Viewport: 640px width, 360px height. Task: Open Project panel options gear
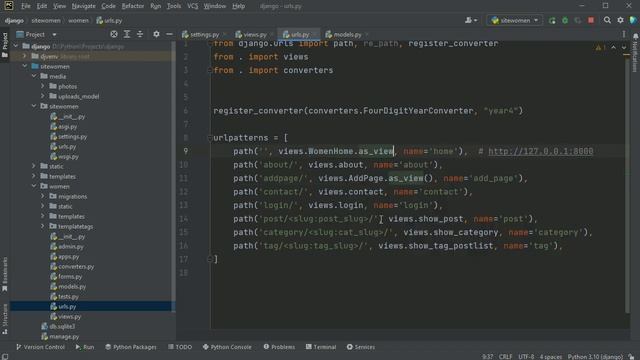tap(156, 35)
